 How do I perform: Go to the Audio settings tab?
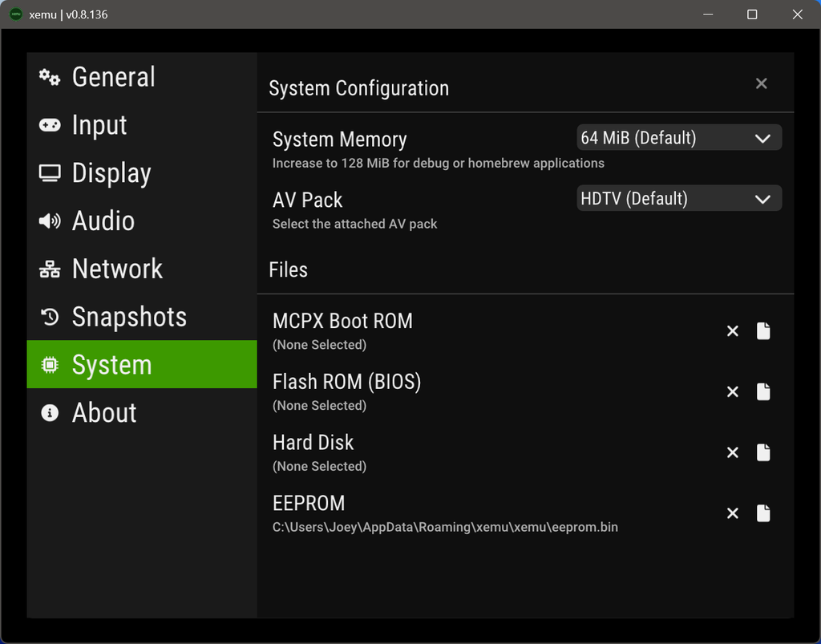(142, 221)
